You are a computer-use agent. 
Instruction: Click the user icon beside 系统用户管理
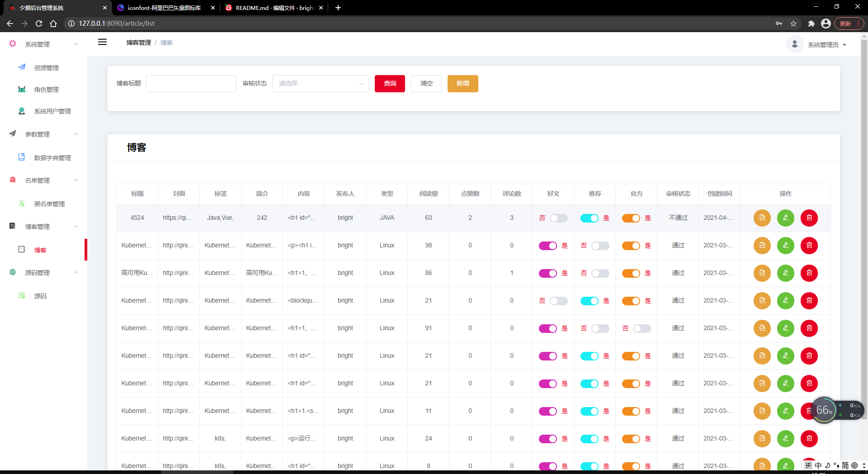pyautogui.click(x=22, y=111)
